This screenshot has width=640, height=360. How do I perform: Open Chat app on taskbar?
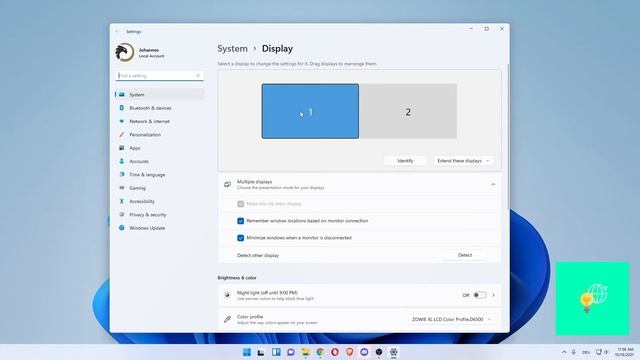tap(291, 352)
